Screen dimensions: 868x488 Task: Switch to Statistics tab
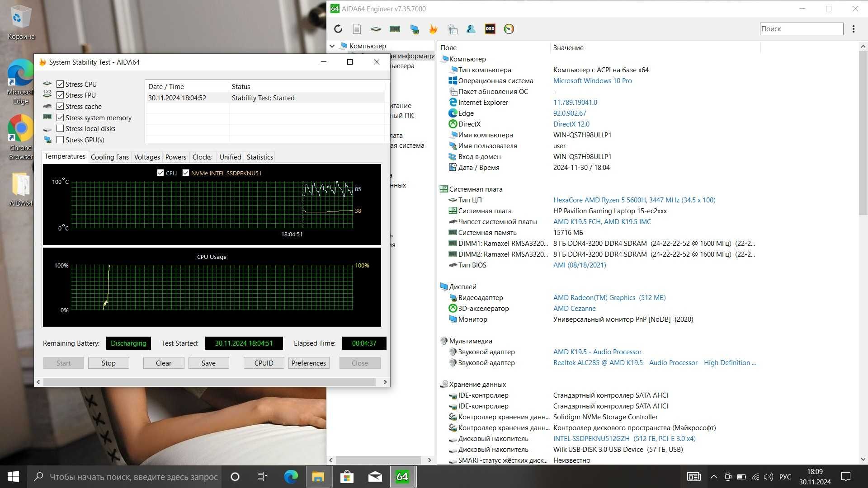pyautogui.click(x=259, y=157)
